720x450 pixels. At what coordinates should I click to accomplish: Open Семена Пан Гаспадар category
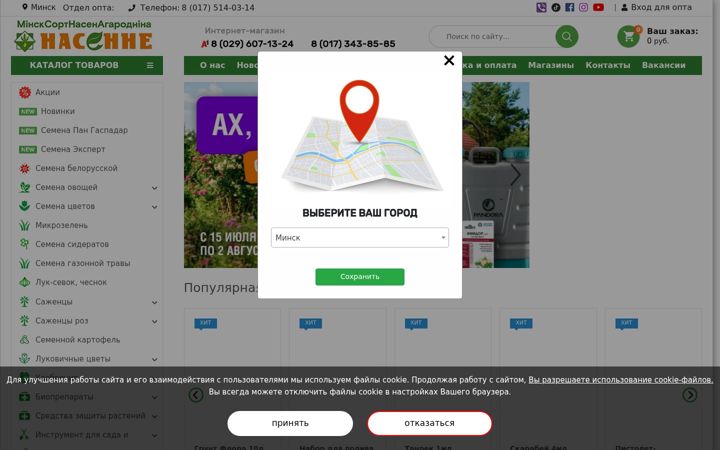(x=84, y=130)
